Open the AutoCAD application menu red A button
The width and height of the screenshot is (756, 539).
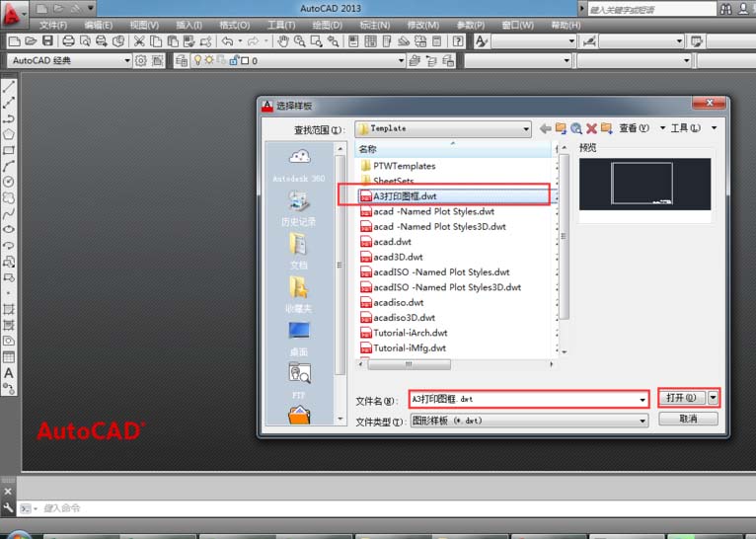(x=13, y=13)
